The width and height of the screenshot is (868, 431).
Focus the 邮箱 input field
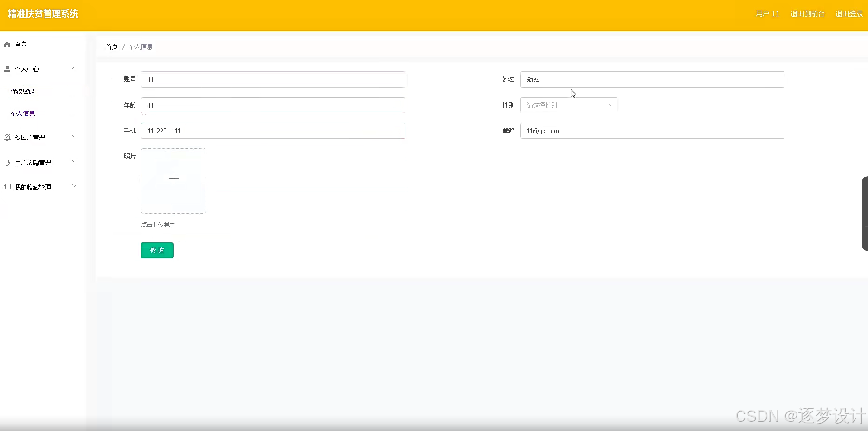point(652,131)
